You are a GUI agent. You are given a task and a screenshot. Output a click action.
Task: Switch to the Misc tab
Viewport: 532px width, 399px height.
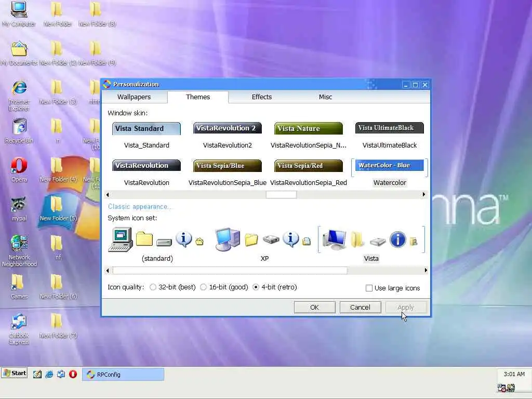325,97
